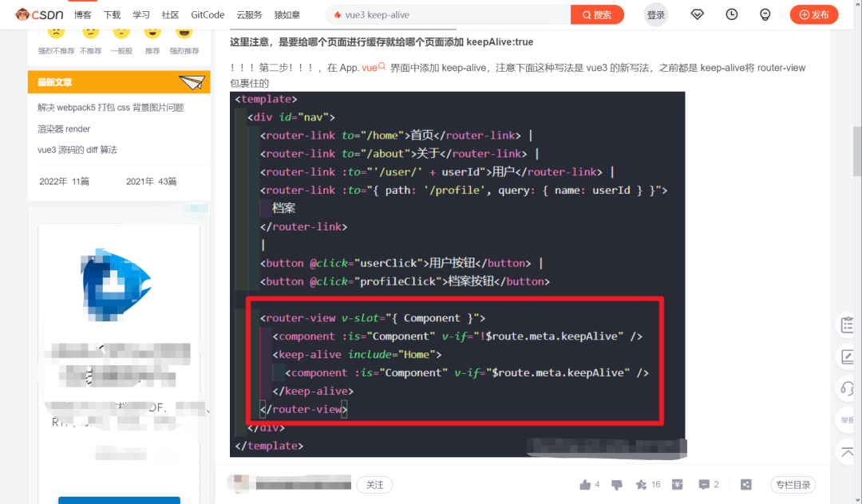Toggle dark mode with the lightbulb icon
Screen dimensions: 862x504
pyautogui.click(x=765, y=14)
